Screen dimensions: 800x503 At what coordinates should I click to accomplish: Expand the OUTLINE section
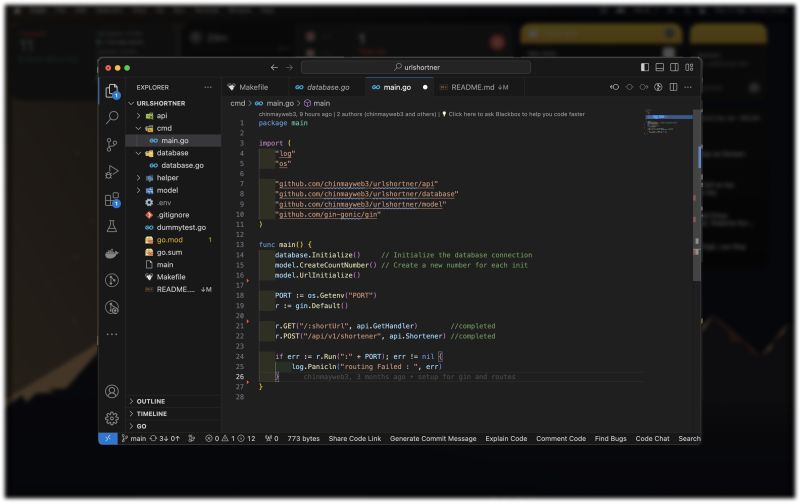(150, 401)
